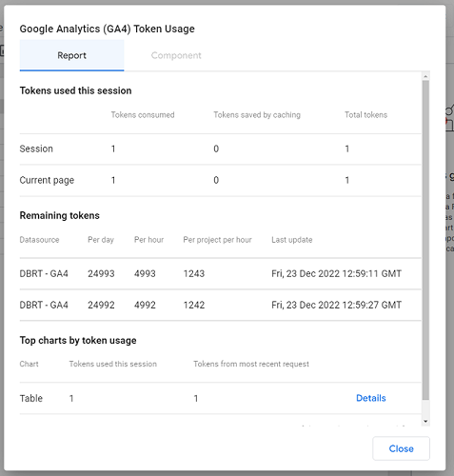Click the timestamp ending 12:59:27 GMT
454x476 pixels.
(337, 305)
